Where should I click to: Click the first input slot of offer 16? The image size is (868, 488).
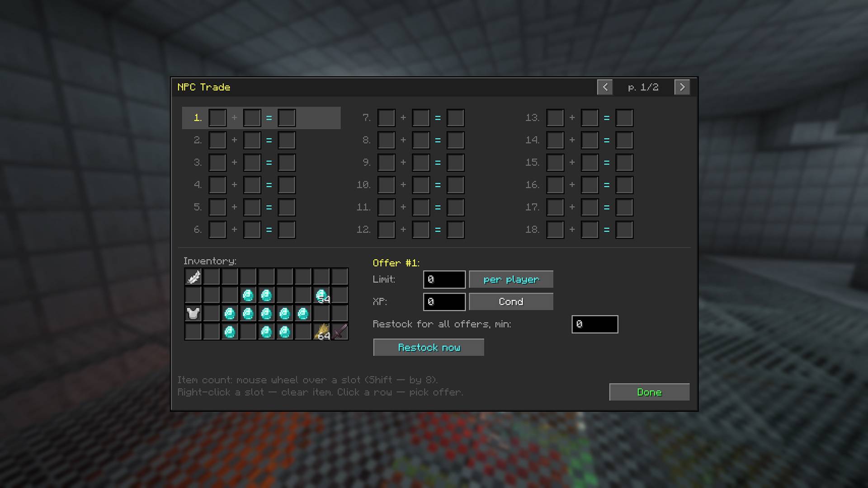[x=555, y=185]
